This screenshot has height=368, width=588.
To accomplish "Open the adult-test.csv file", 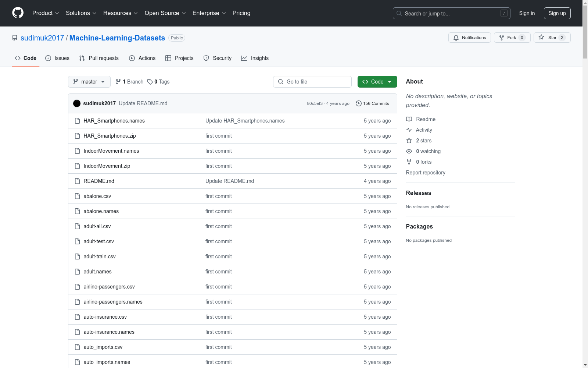I will tap(98, 241).
